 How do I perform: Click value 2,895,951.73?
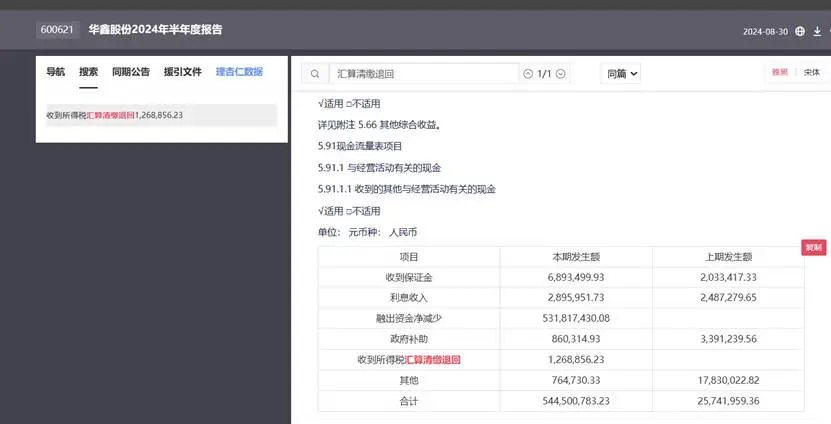(x=576, y=298)
